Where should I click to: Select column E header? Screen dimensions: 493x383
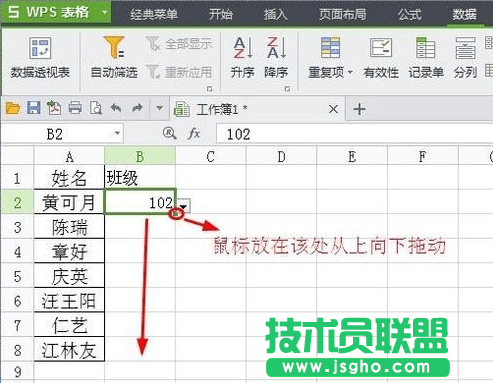coord(352,156)
